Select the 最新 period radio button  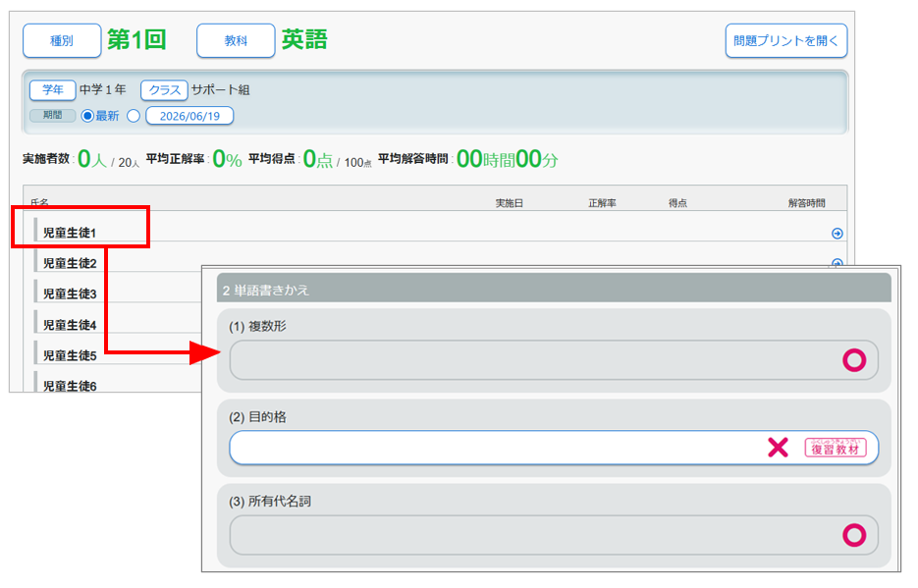(x=87, y=116)
